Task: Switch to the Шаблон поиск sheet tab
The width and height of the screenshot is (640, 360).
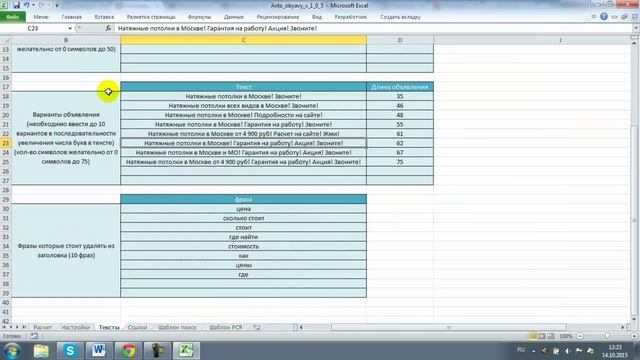Action: coord(177,327)
